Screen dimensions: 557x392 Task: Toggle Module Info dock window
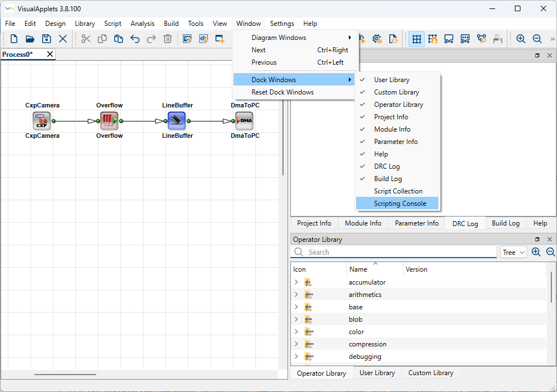(397, 129)
